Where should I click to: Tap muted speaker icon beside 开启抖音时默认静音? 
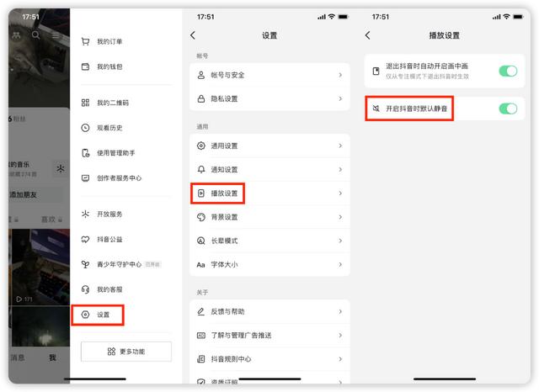click(x=376, y=109)
